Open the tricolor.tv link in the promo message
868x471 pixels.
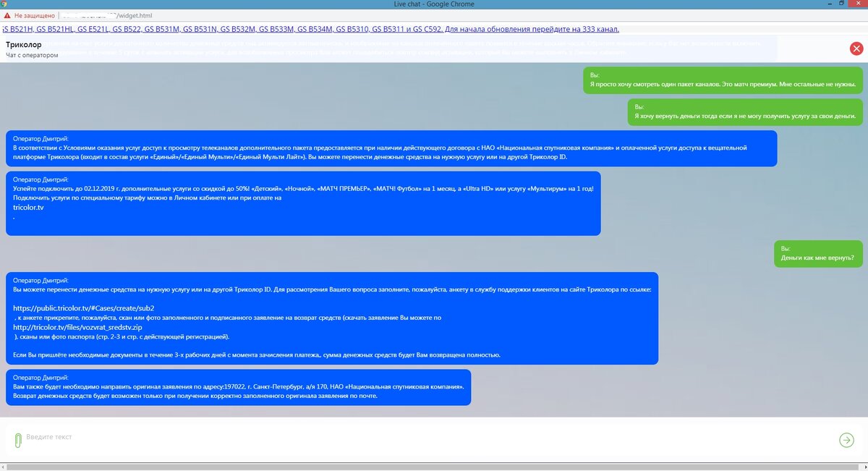(28, 208)
